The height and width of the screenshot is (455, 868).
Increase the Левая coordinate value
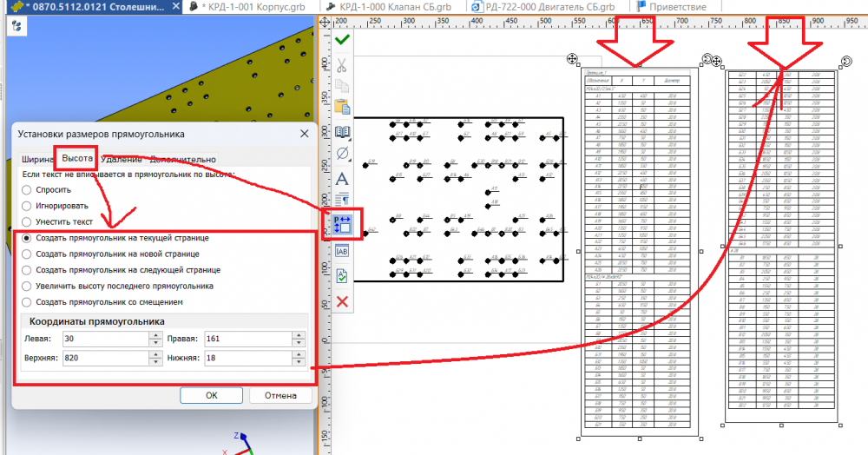coord(155,335)
